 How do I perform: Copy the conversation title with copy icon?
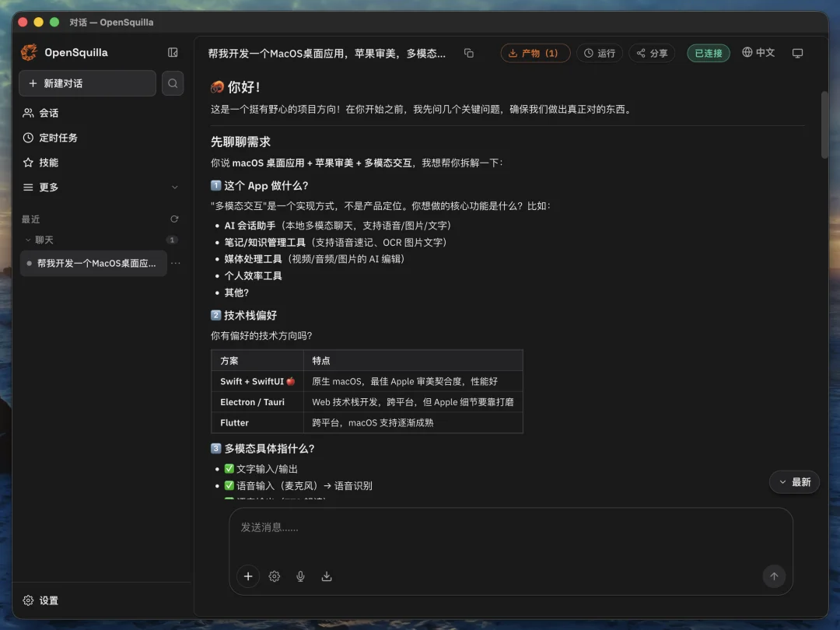[x=469, y=53]
